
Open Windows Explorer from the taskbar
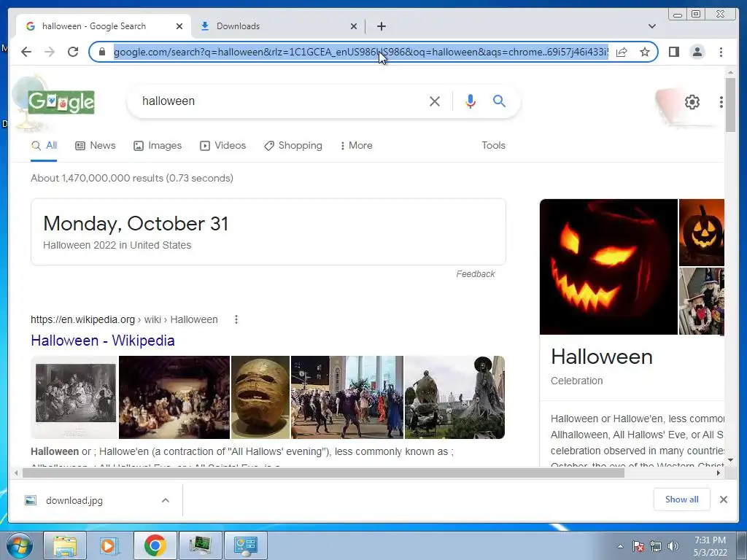click(65, 545)
